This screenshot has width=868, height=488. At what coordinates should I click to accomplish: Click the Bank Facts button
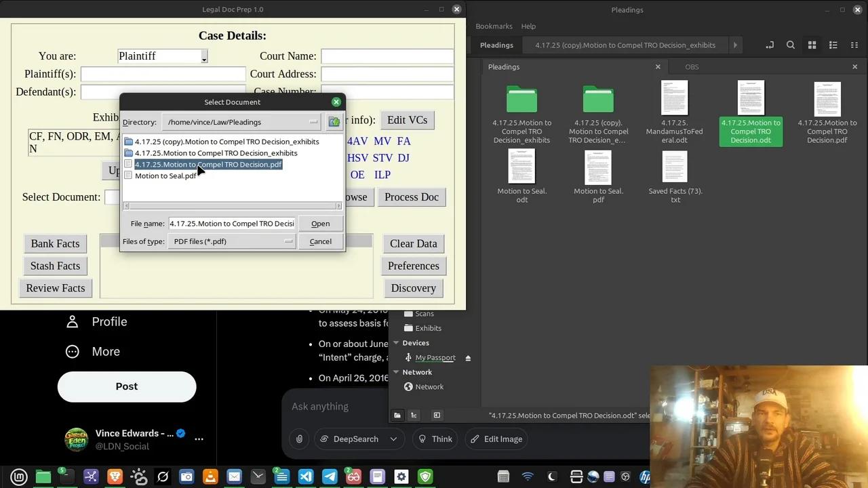55,243
